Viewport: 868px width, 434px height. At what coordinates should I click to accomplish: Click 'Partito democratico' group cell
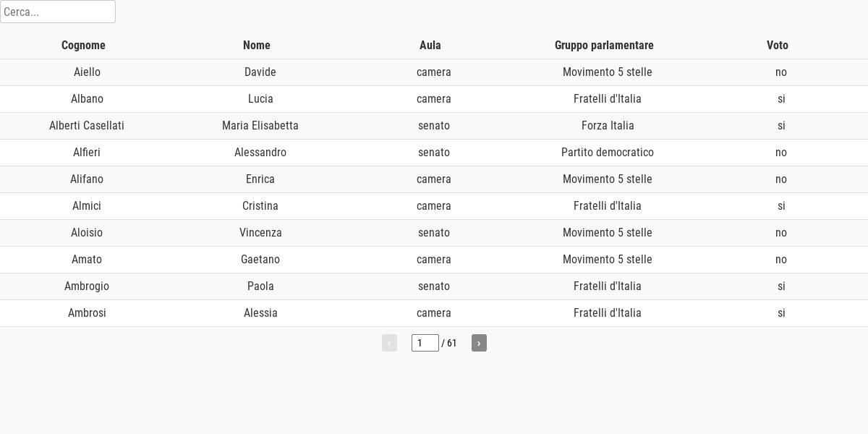(x=608, y=153)
